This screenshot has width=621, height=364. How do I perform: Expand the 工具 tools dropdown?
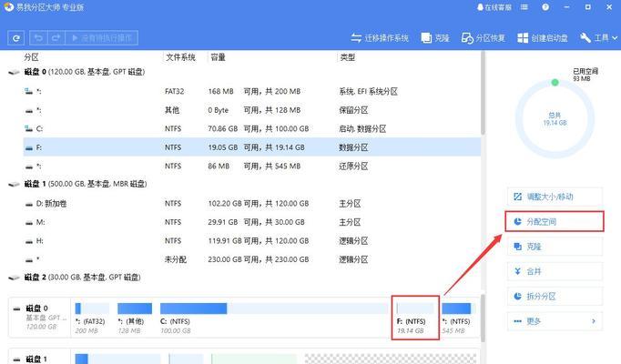coord(598,38)
